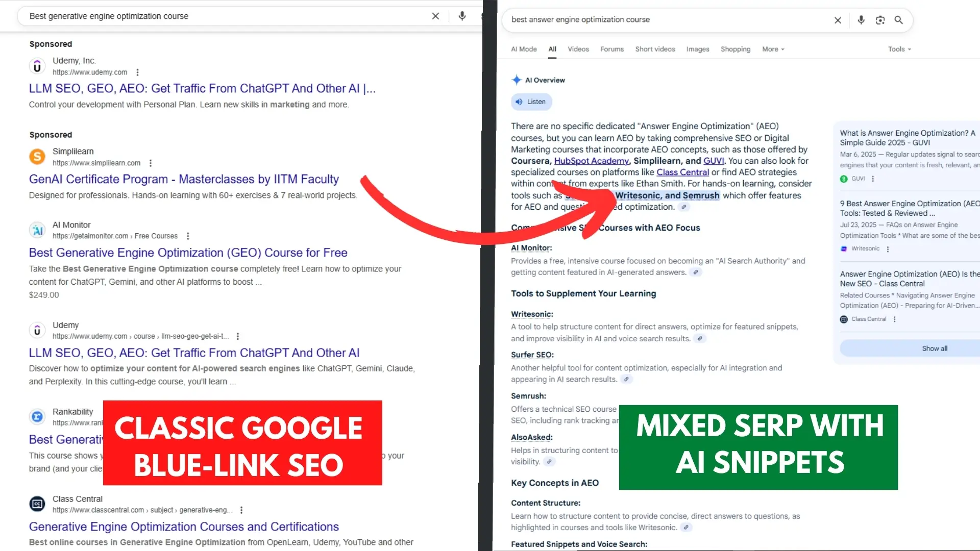Click the magnifier search icon on the right search bar

899,20
